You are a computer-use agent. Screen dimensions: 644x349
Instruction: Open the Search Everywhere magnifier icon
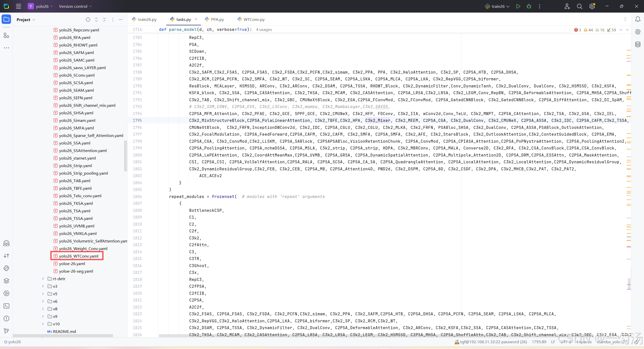tap(579, 6)
